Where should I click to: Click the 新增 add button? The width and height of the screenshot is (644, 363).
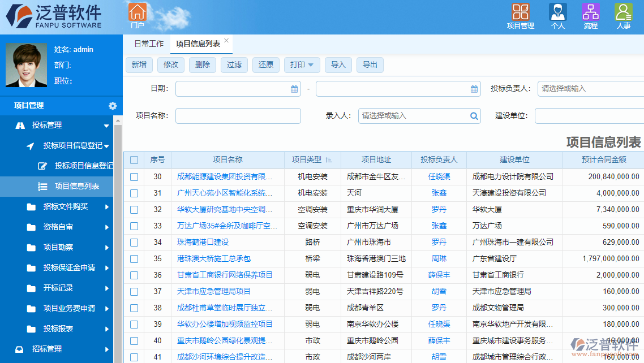[x=139, y=64]
